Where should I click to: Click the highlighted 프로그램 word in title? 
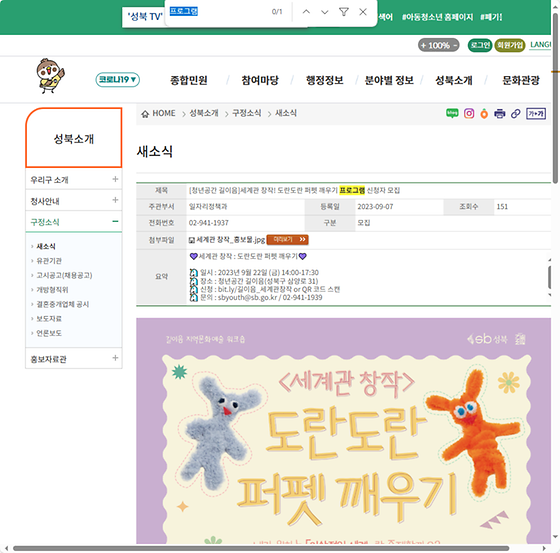(352, 190)
